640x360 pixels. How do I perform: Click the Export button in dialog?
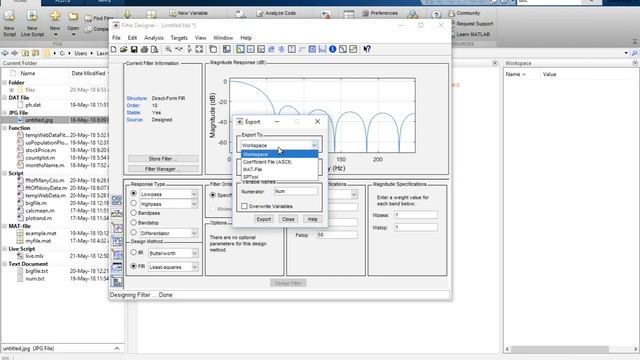[x=264, y=219]
